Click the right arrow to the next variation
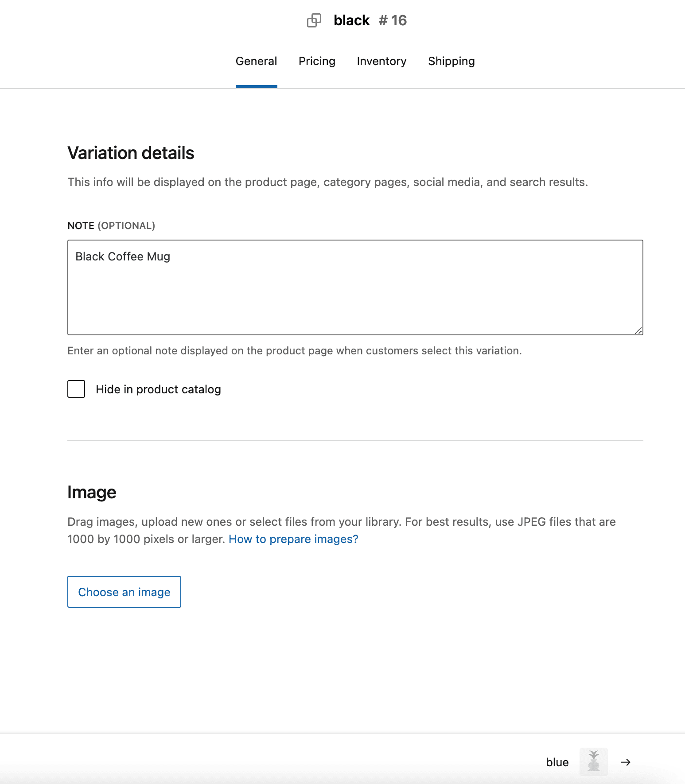 (x=625, y=762)
